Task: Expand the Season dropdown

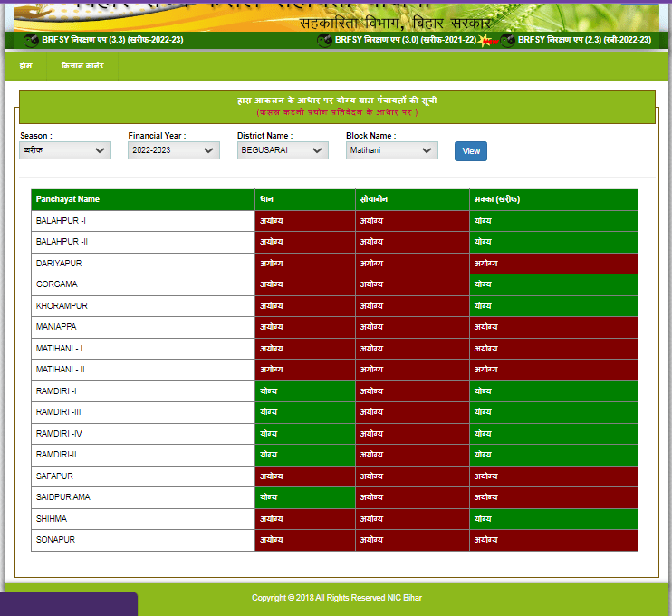Action: pyautogui.click(x=65, y=150)
